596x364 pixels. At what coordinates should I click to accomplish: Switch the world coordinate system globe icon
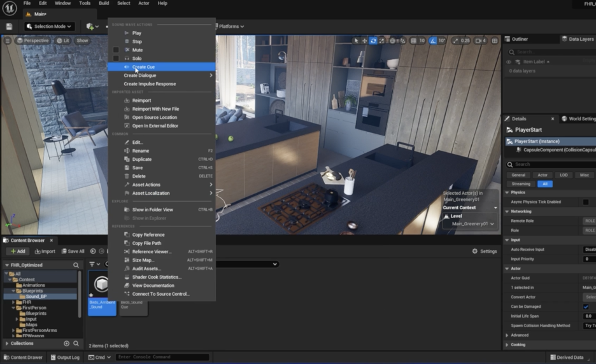[393, 40]
